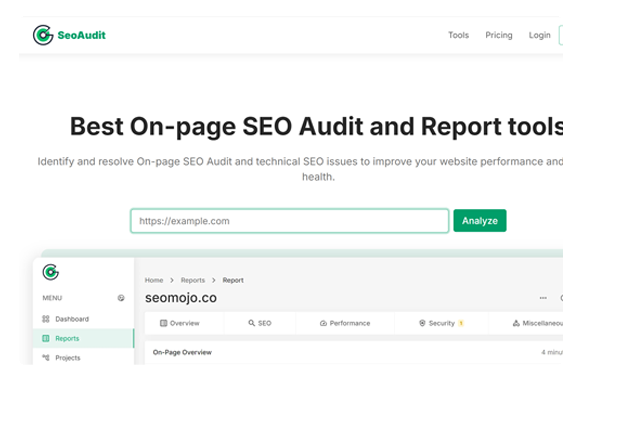The width and height of the screenshot is (637, 439).
Task: Open the Tools menu in top navigation
Action: 458,35
